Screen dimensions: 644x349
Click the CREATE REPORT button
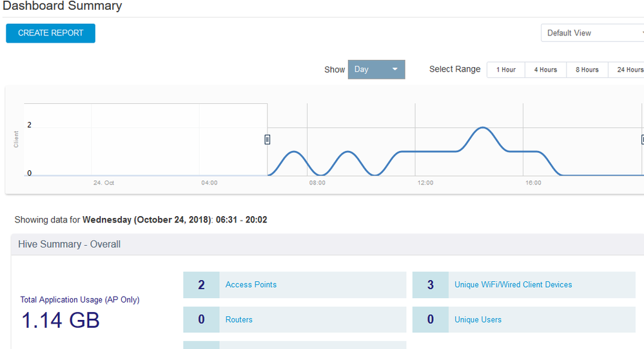pos(50,34)
